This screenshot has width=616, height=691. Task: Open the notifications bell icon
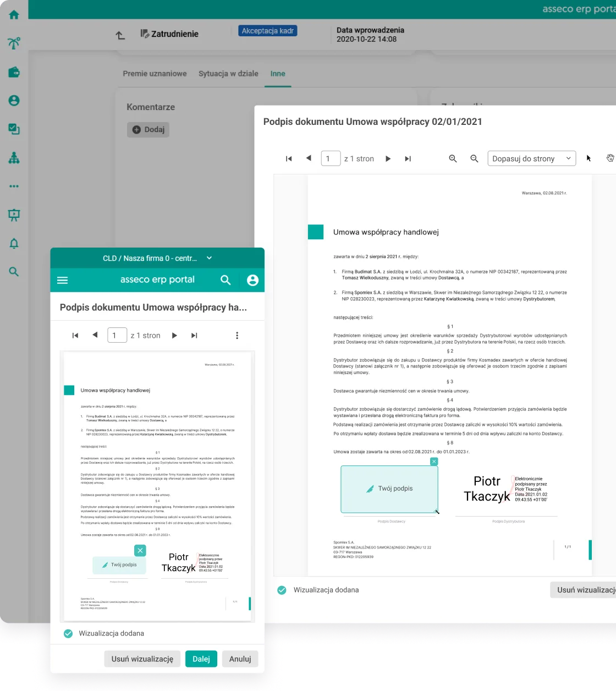(x=14, y=244)
